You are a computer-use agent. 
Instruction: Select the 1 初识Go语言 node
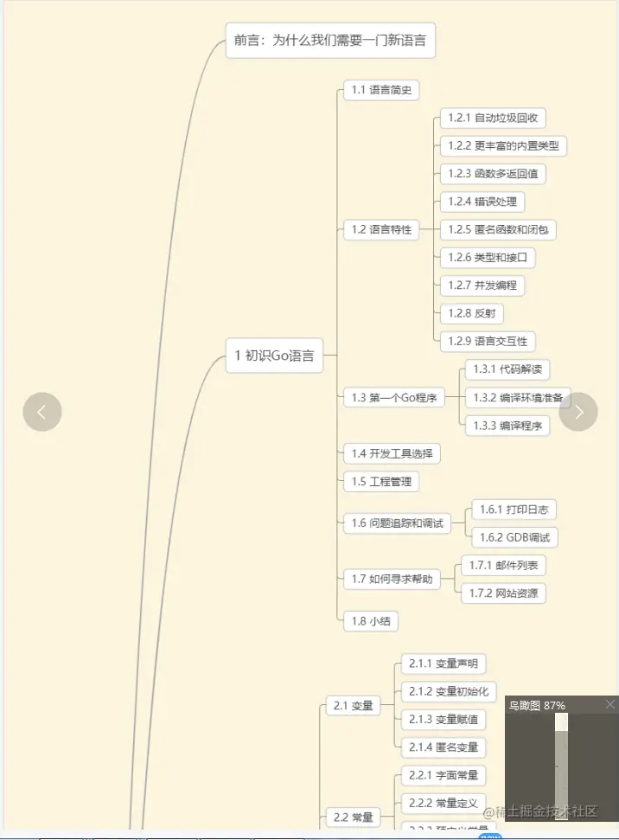(274, 356)
